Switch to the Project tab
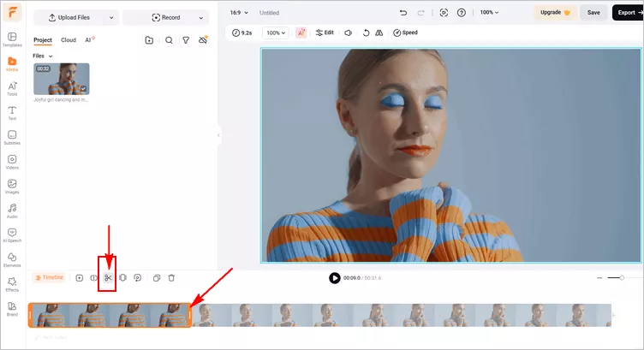 (43, 40)
